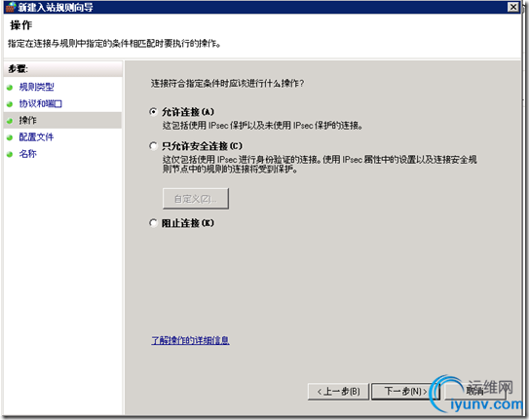Open the 了解操作的详细信息 link
The height and width of the screenshot is (420, 529).
click(x=190, y=340)
